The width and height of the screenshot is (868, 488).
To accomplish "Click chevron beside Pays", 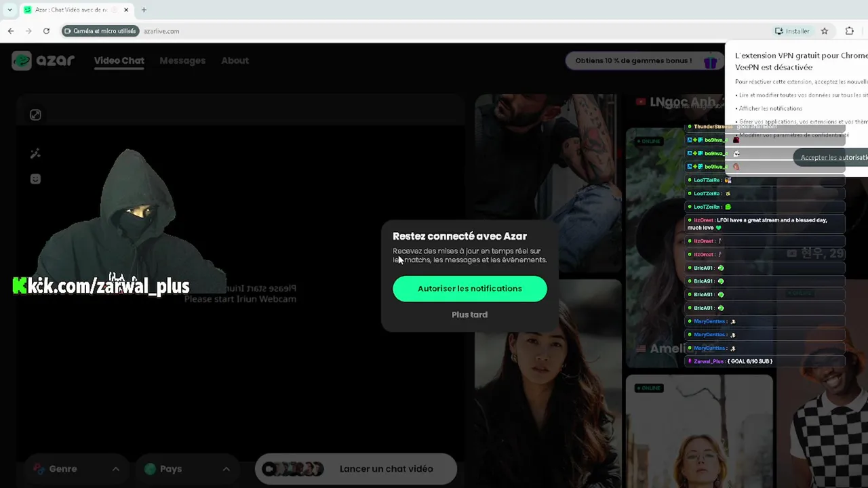I will tap(226, 469).
